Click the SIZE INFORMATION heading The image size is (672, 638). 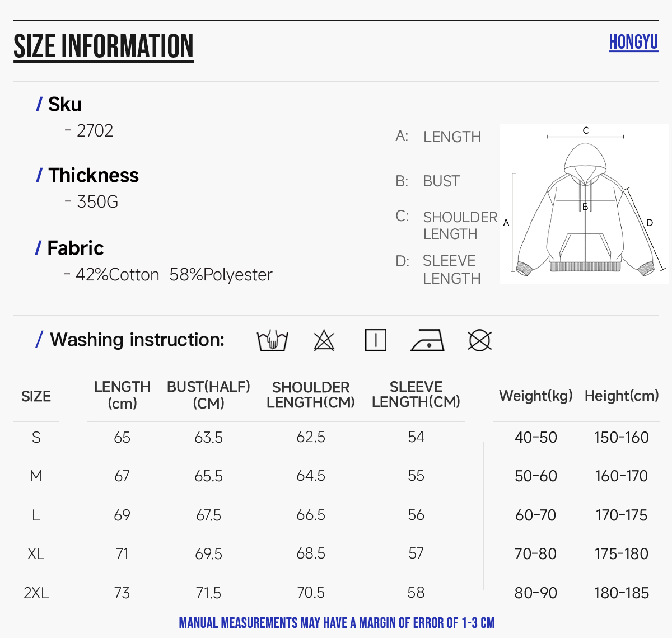[104, 46]
